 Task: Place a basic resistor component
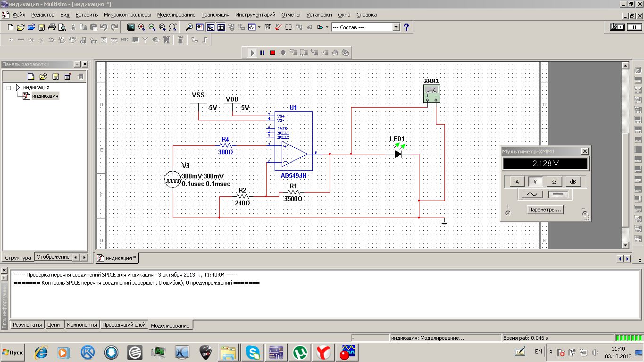point(21,40)
